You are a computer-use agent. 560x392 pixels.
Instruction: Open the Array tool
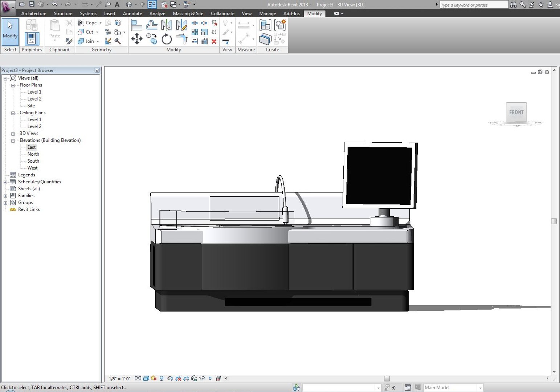click(195, 32)
